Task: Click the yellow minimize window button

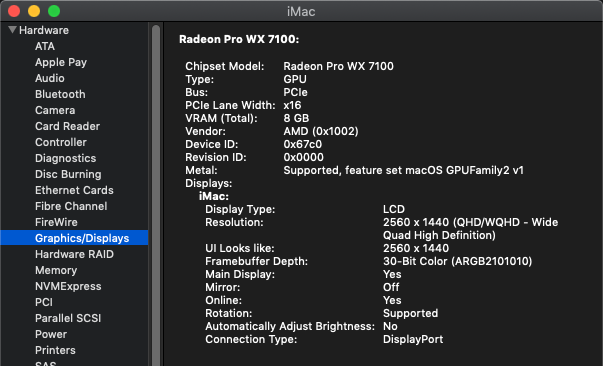Action: pyautogui.click(x=34, y=11)
